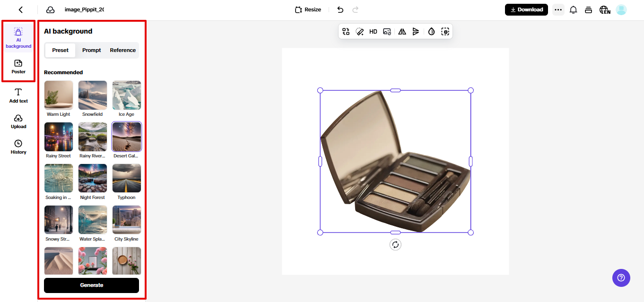Select the Add text tool
The width and height of the screenshot is (644, 302).
click(18, 96)
